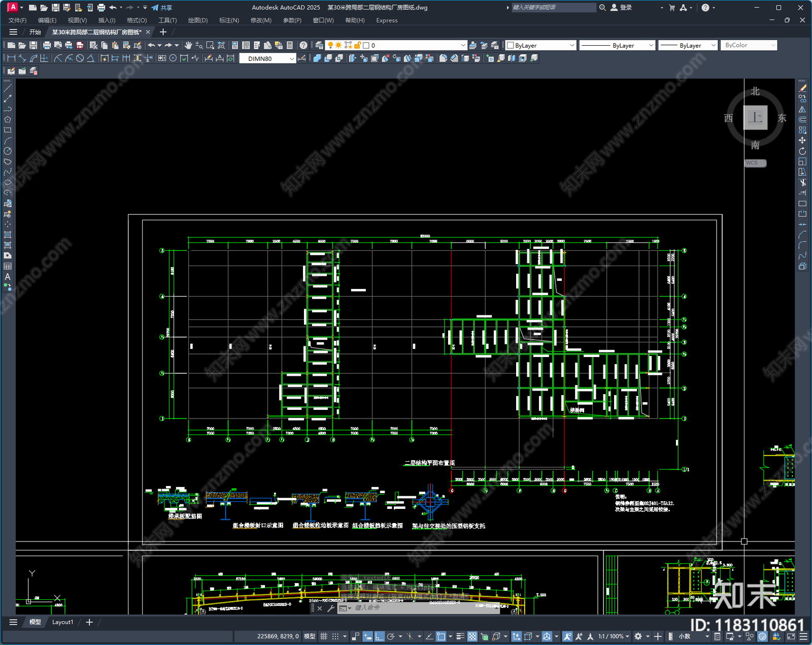
Task: Select the Diameter dimension icon
Action: 80,58
